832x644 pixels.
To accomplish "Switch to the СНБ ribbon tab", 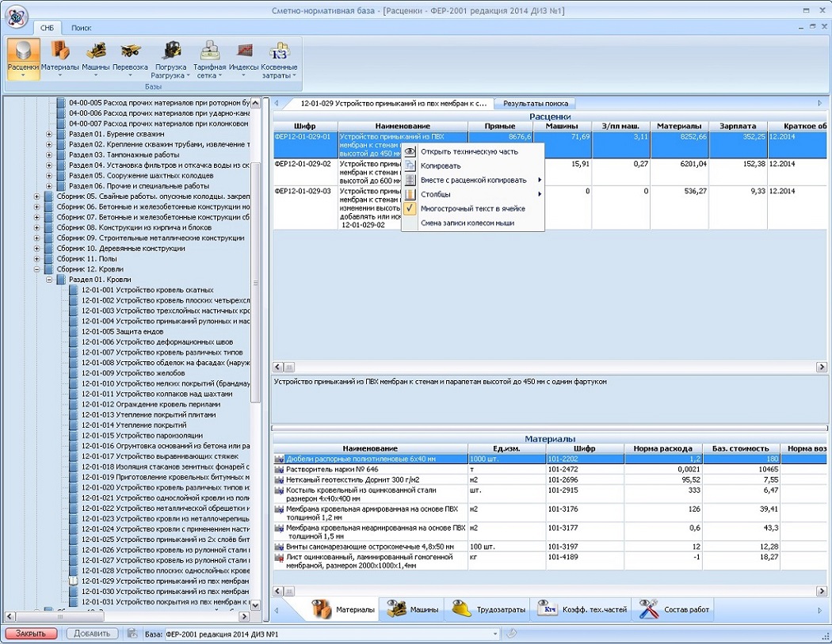I will pos(47,28).
